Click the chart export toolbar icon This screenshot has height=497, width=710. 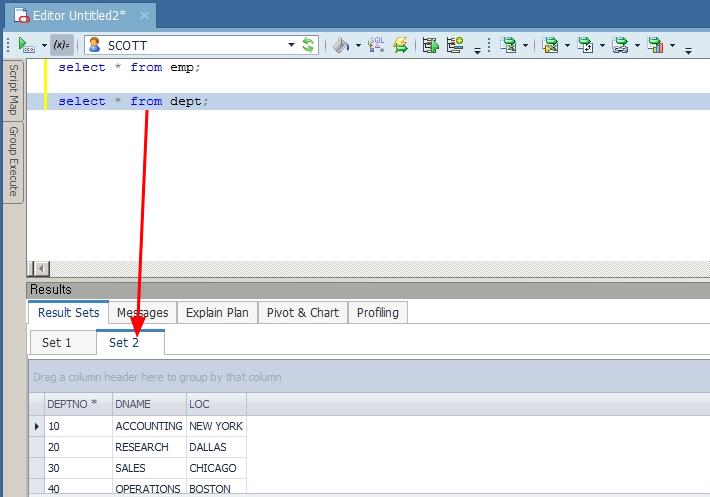pyautogui.click(x=655, y=45)
